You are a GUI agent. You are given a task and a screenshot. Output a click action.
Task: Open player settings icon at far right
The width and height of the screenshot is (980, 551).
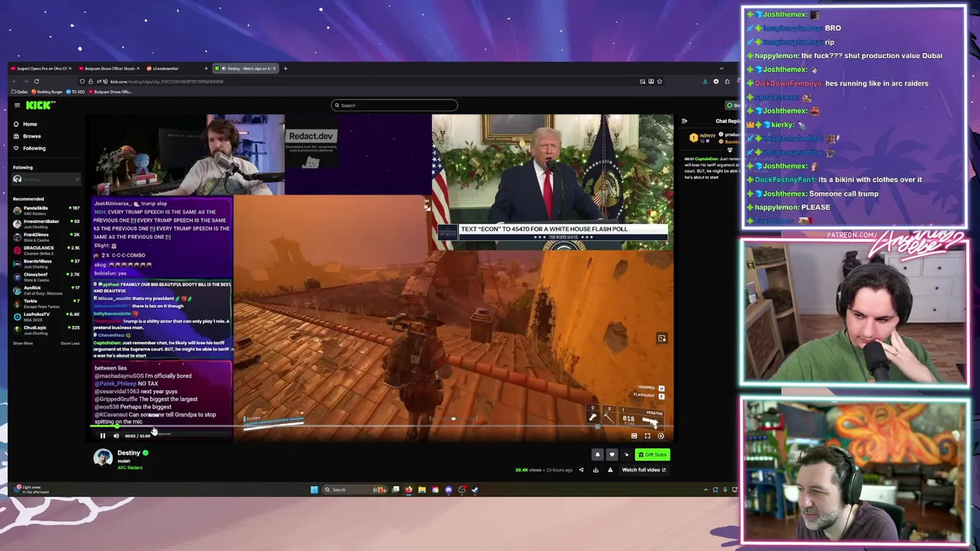tap(661, 435)
